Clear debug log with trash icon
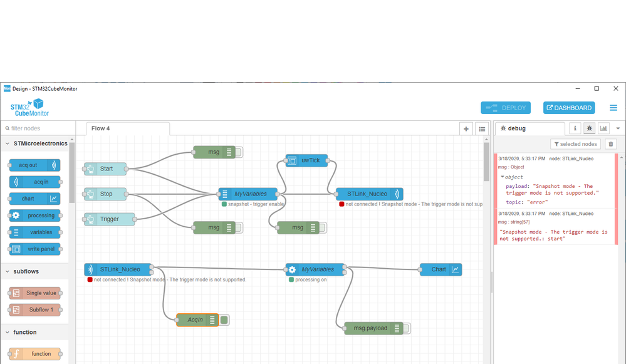This screenshot has width=626, height=364. [x=610, y=144]
